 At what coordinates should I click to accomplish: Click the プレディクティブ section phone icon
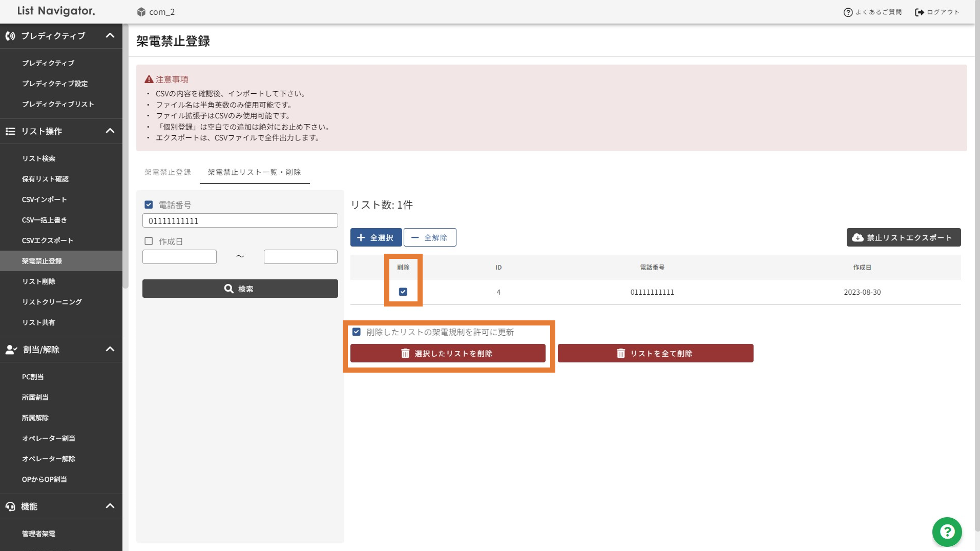tap(10, 36)
